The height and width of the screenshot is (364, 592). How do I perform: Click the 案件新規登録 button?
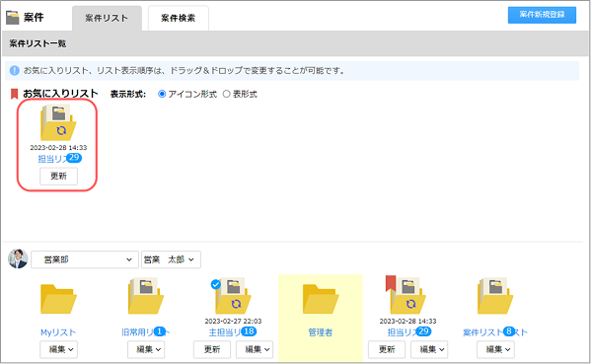point(542,15)
